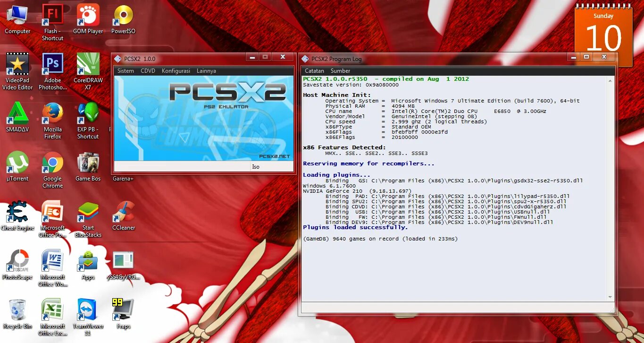Select the Fraps desktop icon
Screen dimensions: 644x343
123,310
